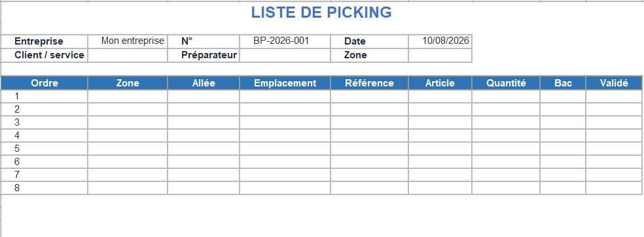The image size is (644, 237).
Task: Click the empty cell next to Préparateur
Action: (x=285, y=55)
